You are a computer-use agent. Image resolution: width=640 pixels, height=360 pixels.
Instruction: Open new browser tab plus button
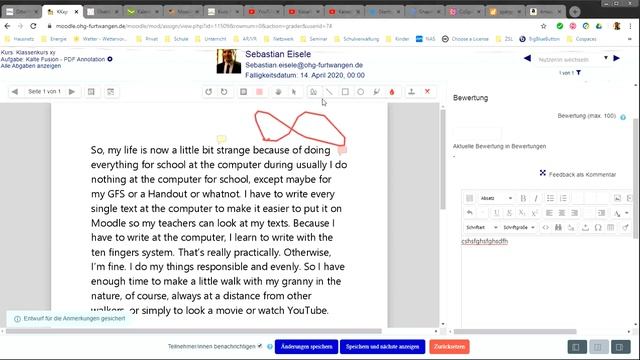tap(575, 12)
